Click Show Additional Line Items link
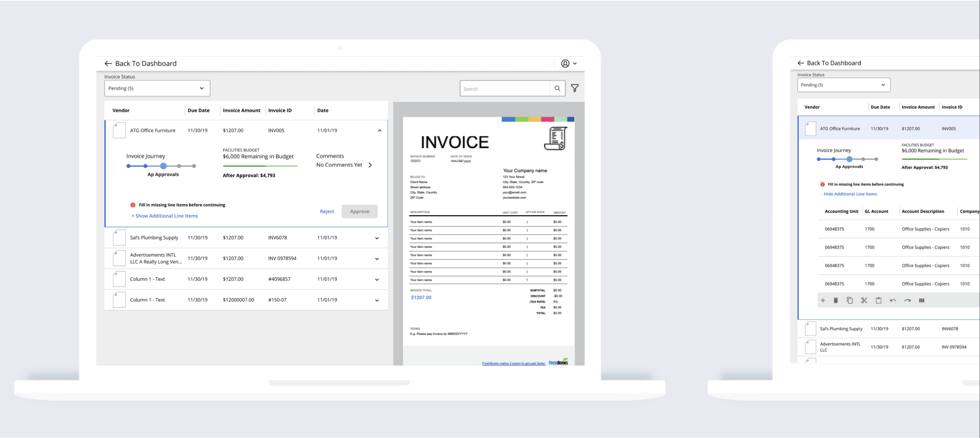 165,216
